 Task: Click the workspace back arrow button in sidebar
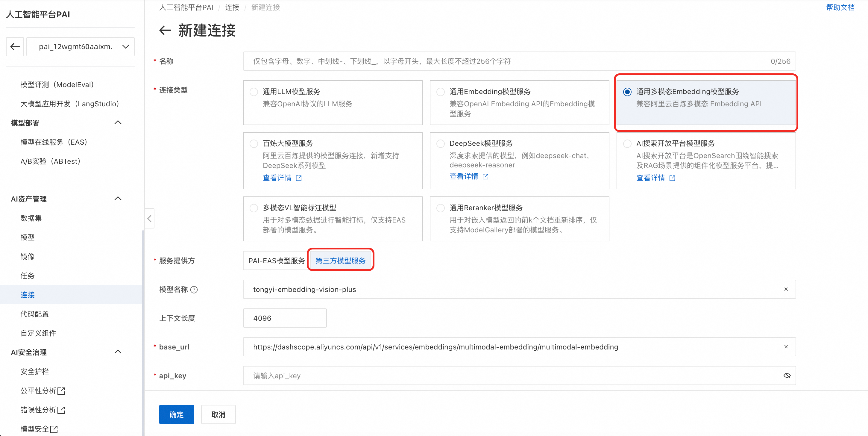[x=15, y=46]
